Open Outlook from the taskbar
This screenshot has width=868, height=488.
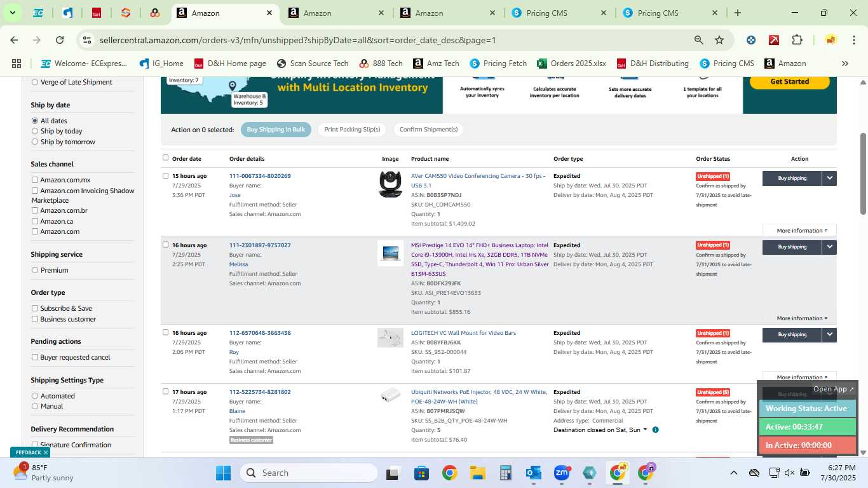pos(533,473)
